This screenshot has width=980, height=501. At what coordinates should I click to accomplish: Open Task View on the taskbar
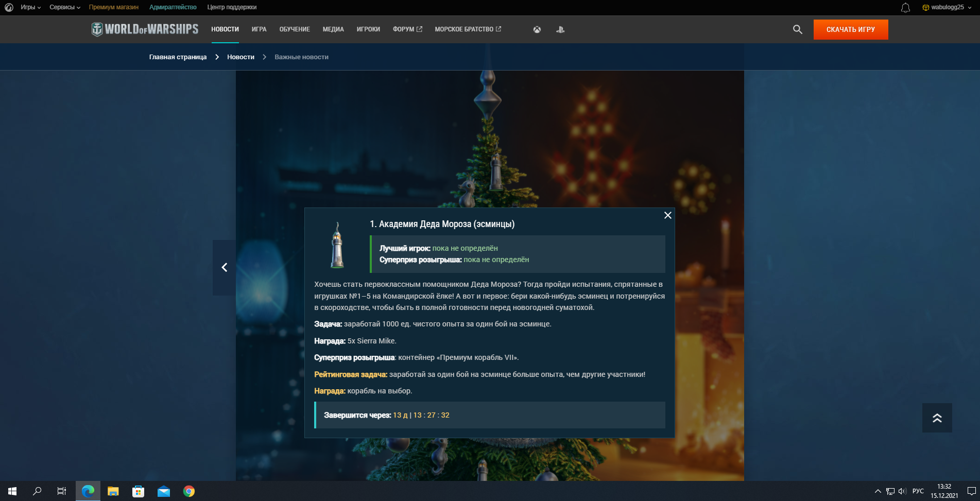point(62,491)
